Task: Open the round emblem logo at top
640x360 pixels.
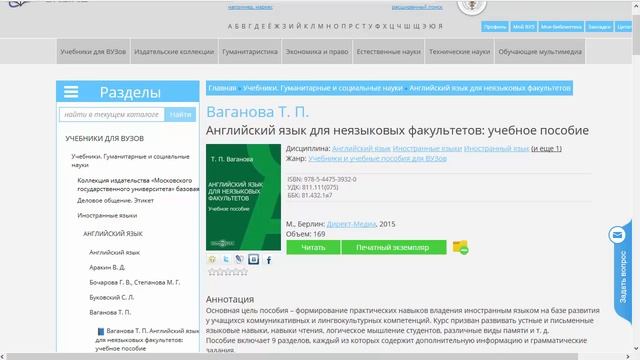Action: tap(472, 6)
